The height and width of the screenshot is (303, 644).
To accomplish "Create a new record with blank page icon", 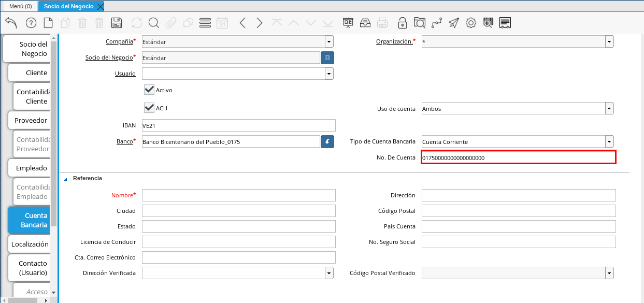I will 48,23.
